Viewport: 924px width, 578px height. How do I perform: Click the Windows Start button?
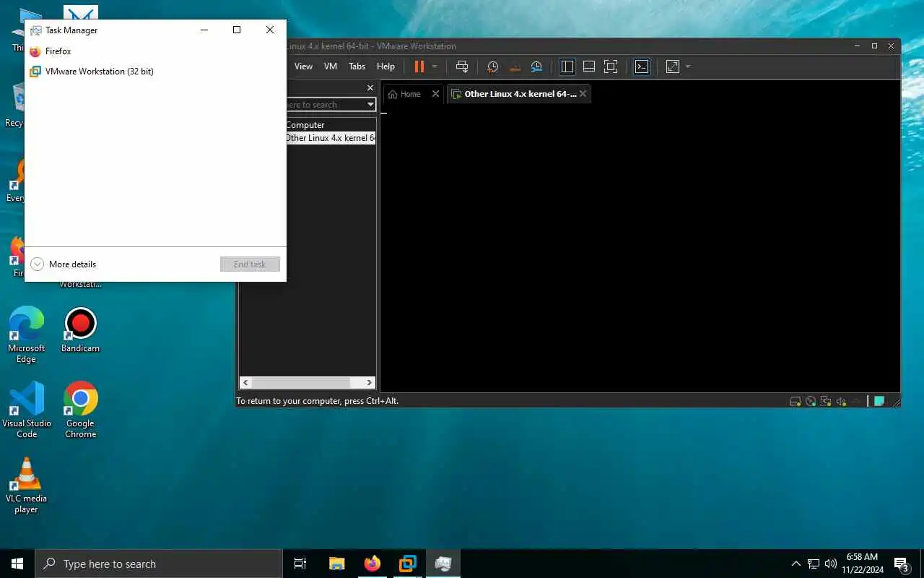(x=17, y=564)
